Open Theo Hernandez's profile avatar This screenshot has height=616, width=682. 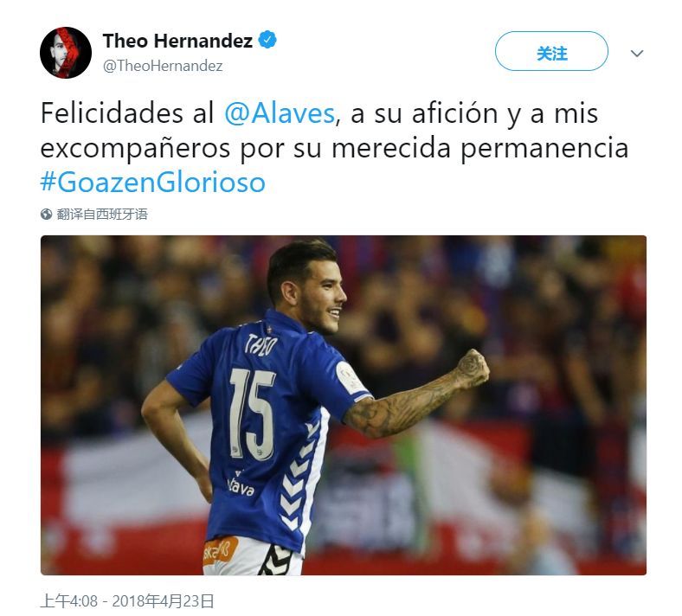pyautogui.click(x=66, y=53)
